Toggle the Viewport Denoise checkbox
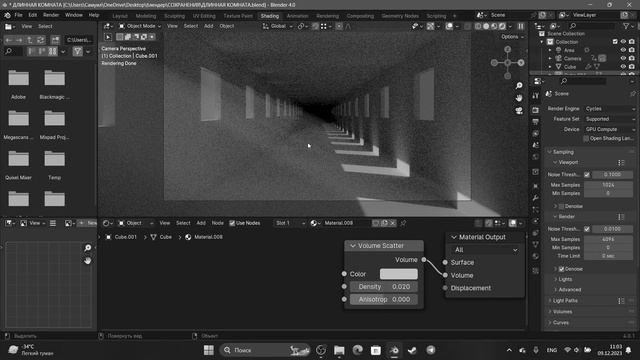This screenshot has height=360, width=640. click(x=561, y=207)
